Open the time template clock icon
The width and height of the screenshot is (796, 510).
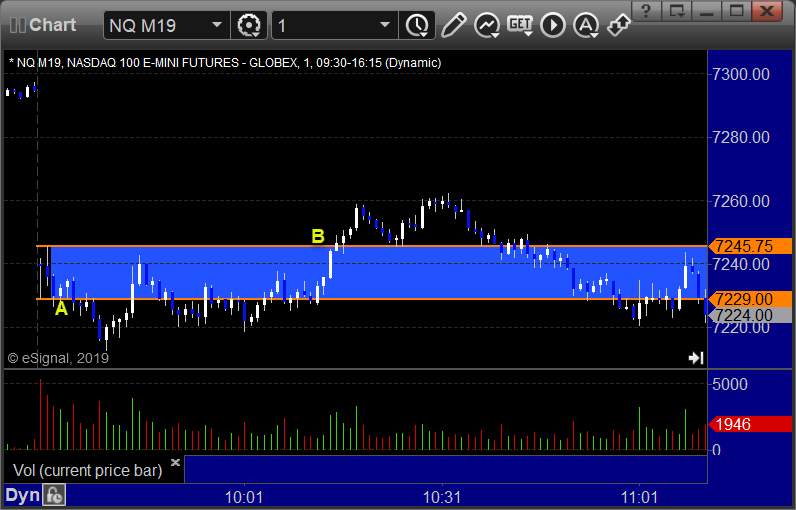coord(417,25)
